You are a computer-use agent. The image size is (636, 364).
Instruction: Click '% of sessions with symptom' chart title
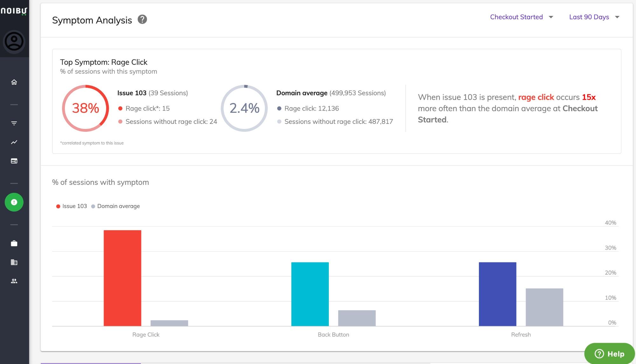100,182
